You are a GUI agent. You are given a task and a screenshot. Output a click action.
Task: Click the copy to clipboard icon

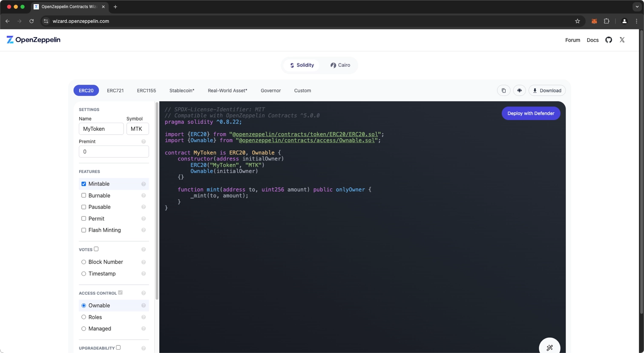503,90
